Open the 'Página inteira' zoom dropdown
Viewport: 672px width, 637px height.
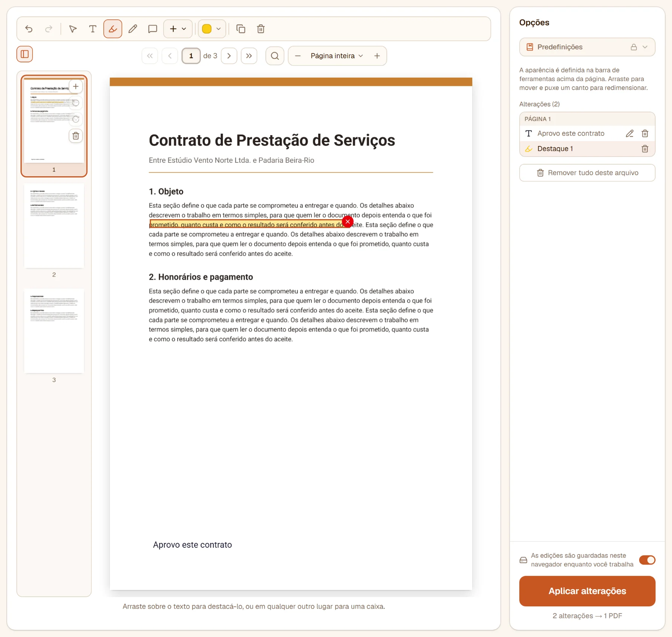(x=337, y=56)
